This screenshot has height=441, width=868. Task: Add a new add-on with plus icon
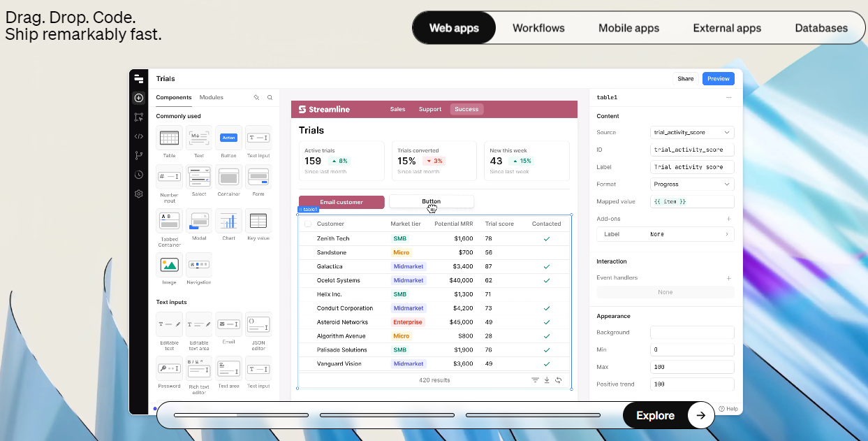pyautogui.click(x=729, y=219)
